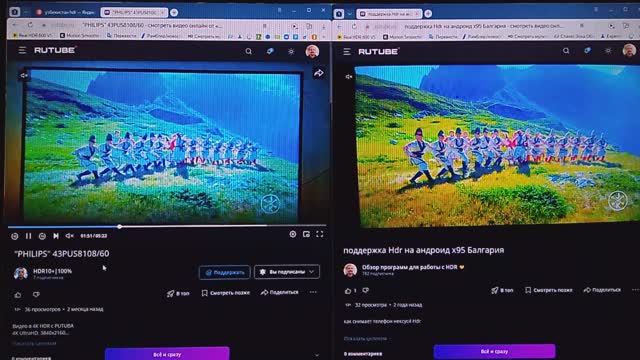640x360 pixels.
Task: Open profile avatar menu in left Rutube window
Action: click(x=312, y=51)
